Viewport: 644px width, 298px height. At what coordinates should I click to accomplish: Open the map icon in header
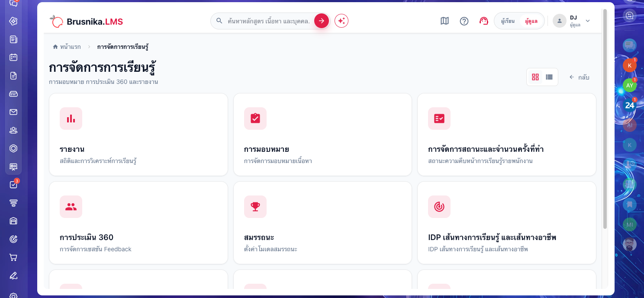[x=444, y=21]
